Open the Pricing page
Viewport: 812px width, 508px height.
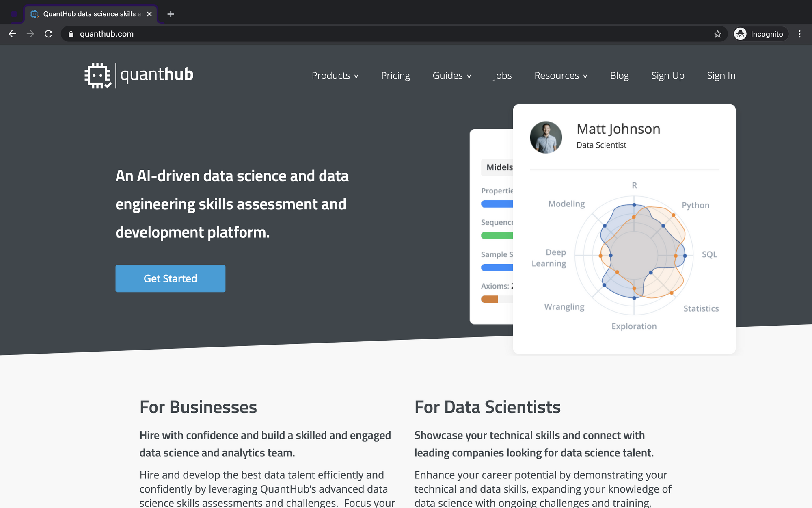[x=395, y=76]
